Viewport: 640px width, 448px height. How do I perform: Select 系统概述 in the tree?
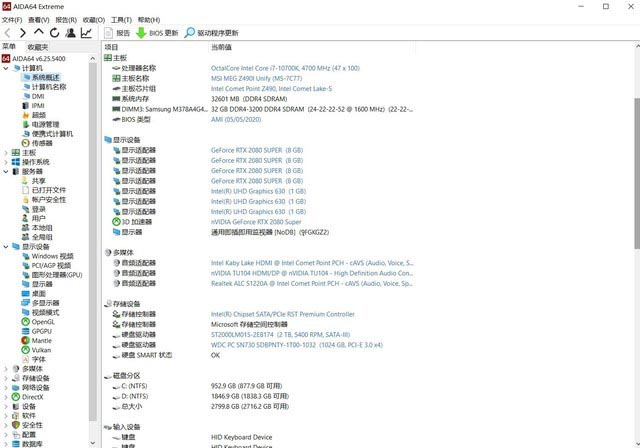(x=41, y=78)
